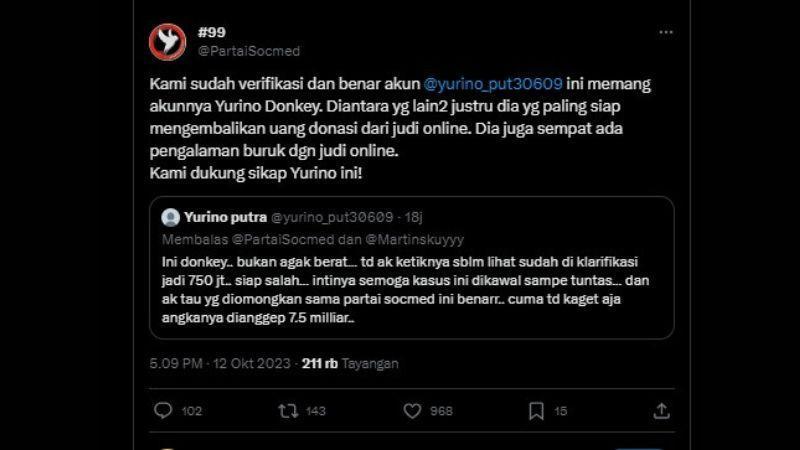Click the 968 likes count

(x=441, y=411)
